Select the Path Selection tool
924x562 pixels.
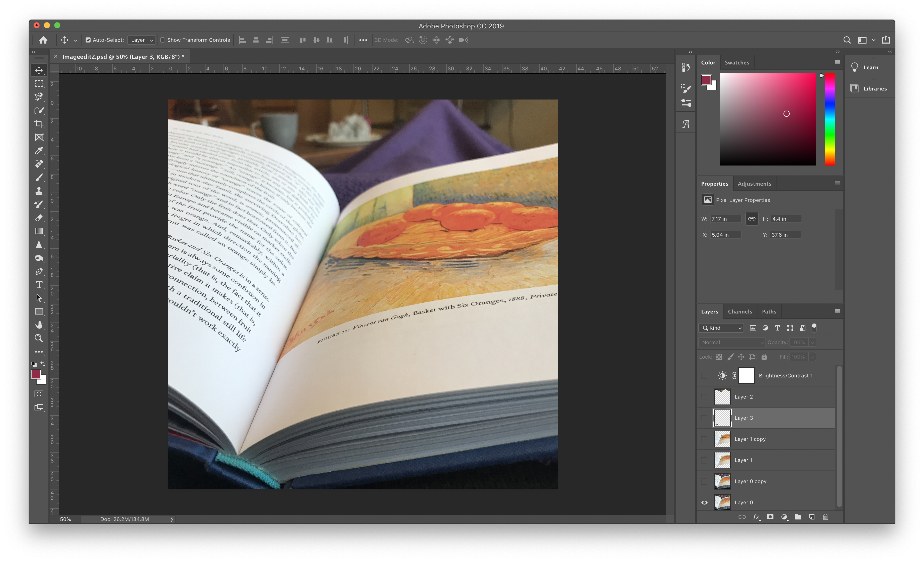coord(39,298)
